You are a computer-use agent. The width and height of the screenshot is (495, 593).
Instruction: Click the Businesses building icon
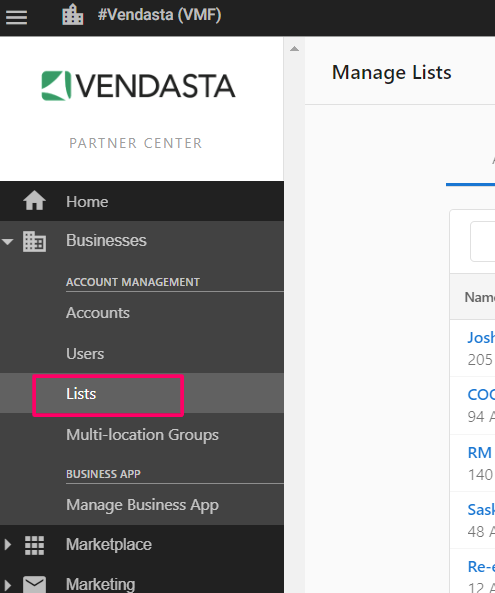[34, 241]
